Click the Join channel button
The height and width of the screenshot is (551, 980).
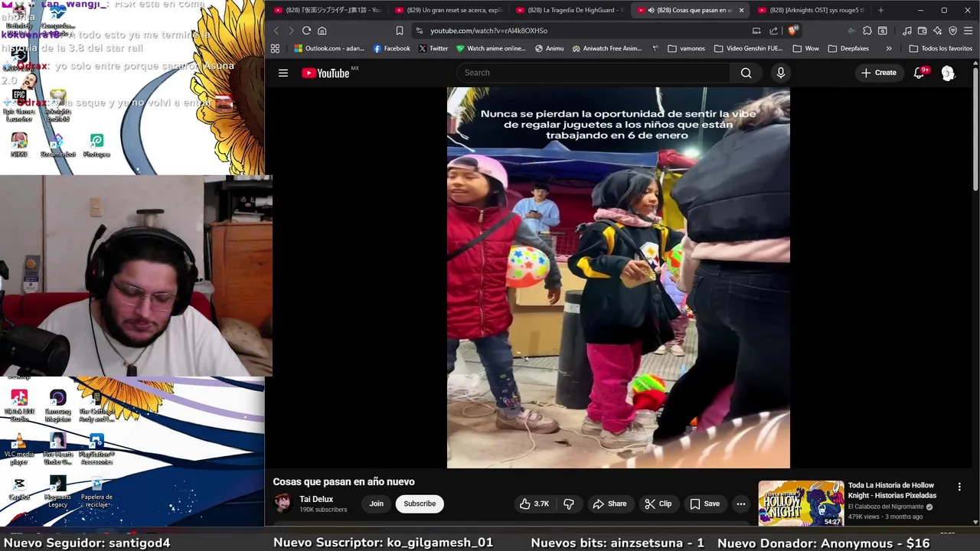click(376, 504)
